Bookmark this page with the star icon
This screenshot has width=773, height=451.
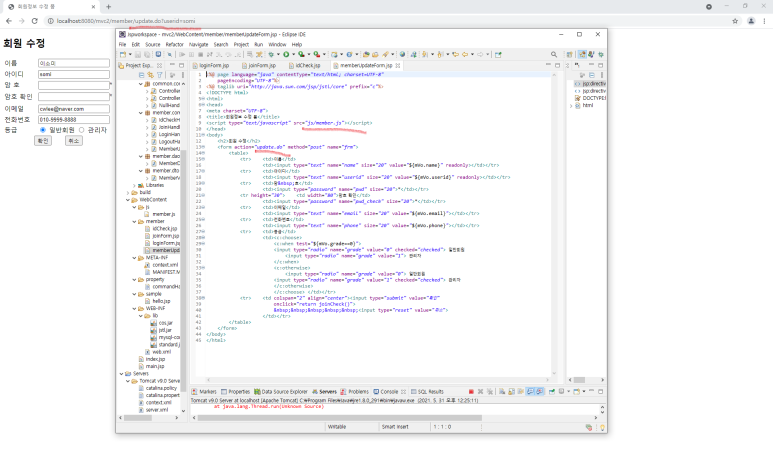coord(735,21)
